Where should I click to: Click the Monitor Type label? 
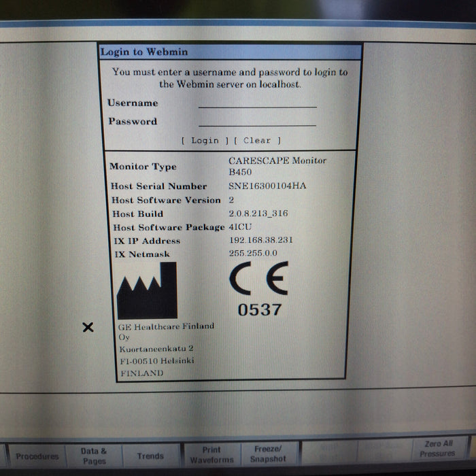[x=143, y=167]
